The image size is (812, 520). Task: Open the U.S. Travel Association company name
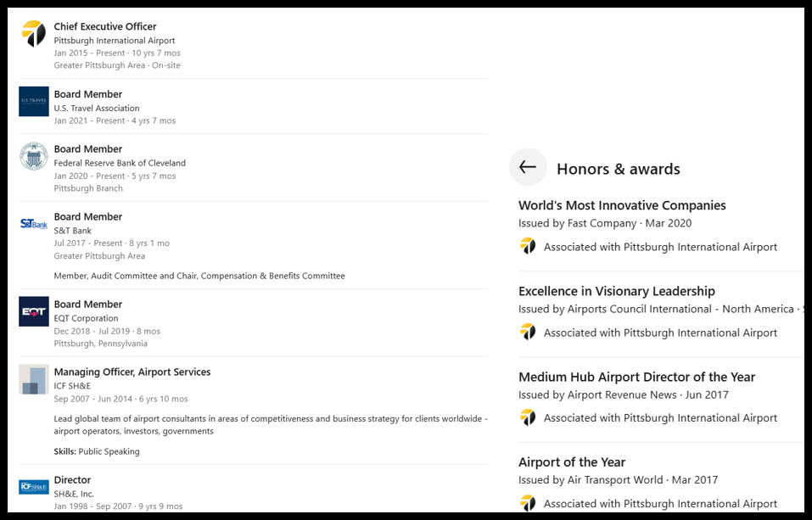(97, 109)
